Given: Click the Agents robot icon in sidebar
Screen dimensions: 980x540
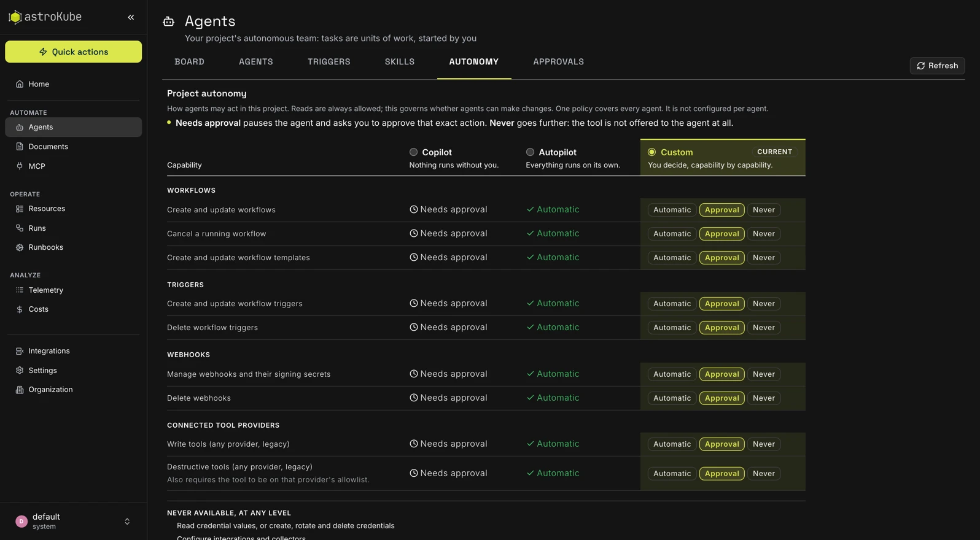Looking at the screenshot, I should coord(20,127).
